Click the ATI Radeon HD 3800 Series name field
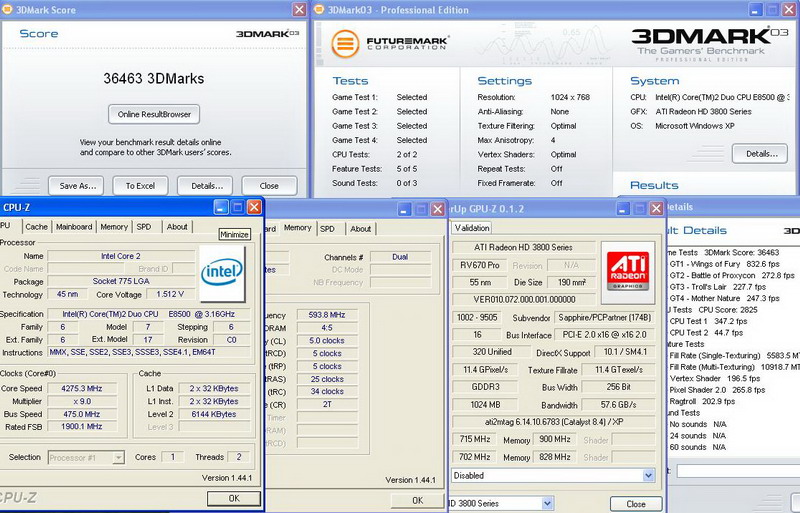The height and width of the screenshot is (513, 800). point(523,247)
